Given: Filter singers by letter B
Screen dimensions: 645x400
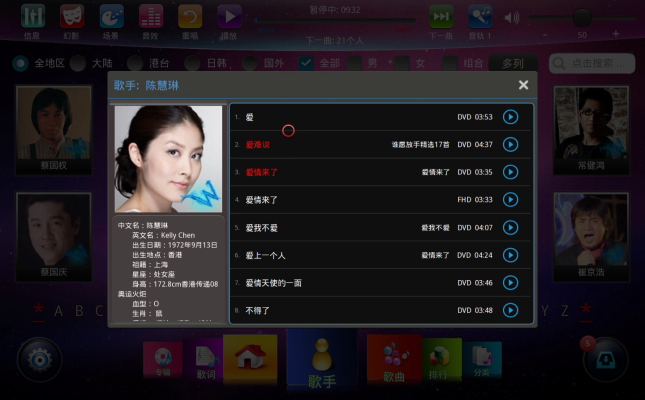Looking at the screenshot, I should [x=79, y=311].
